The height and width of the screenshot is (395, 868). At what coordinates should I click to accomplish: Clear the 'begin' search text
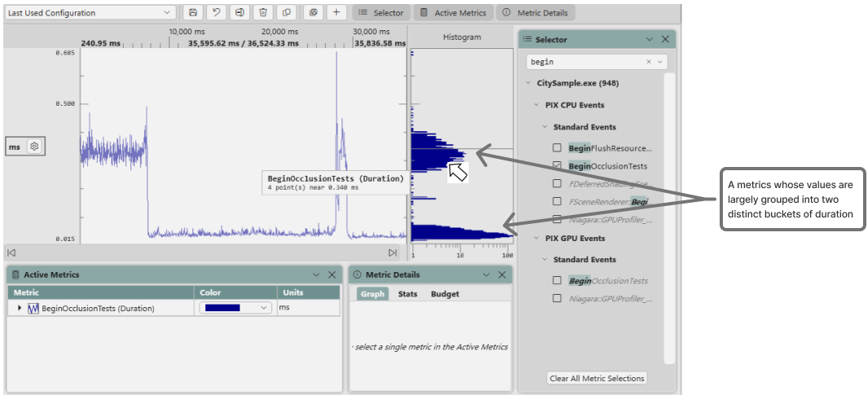pos(649,62)
